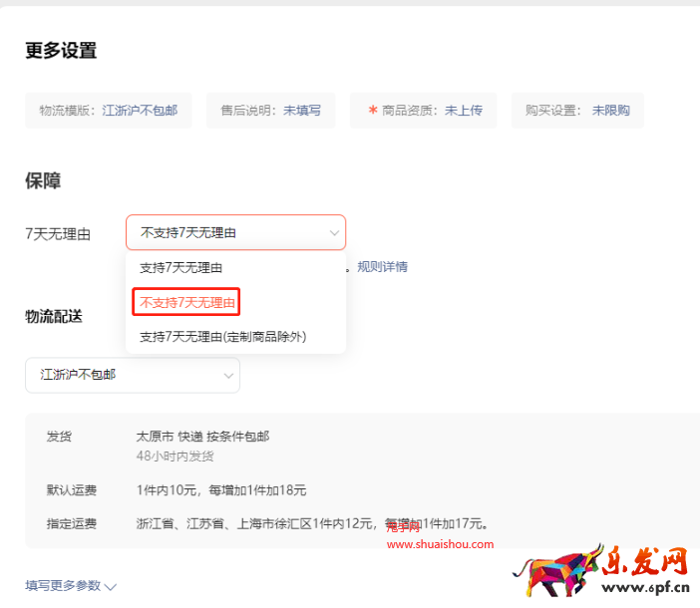The image size is (700, 608).
Task: Click the 48小时内发货 text
Action: (x=175, y=456)
